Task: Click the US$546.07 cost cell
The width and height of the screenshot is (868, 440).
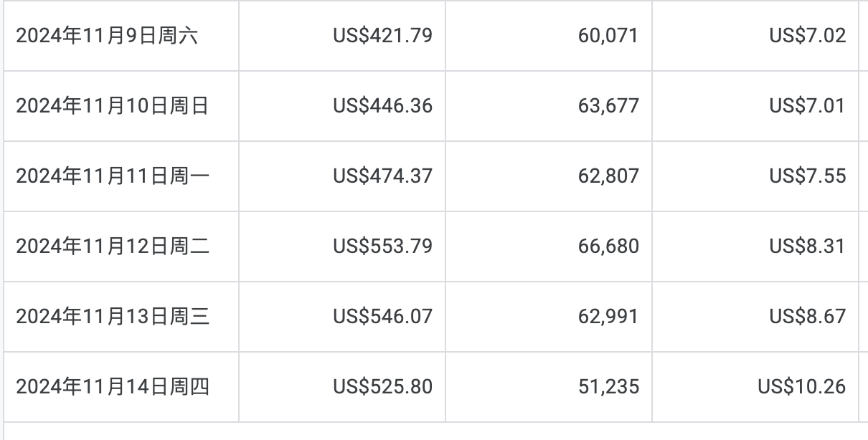Action: (342, 317)
